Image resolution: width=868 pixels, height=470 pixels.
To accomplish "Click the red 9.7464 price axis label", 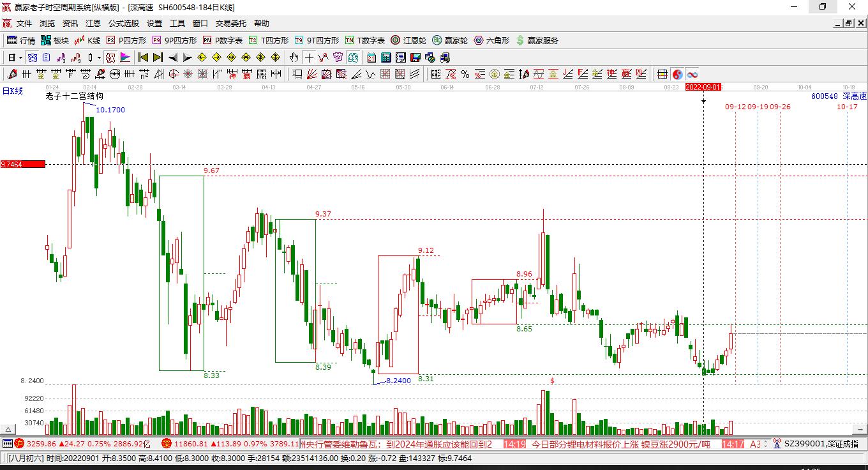I will coord(22,164).
